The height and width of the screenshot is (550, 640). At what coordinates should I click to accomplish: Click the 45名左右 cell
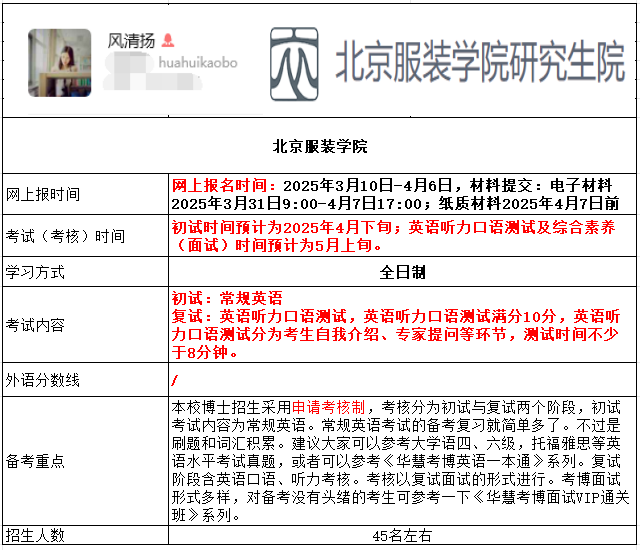coord(402,535)
